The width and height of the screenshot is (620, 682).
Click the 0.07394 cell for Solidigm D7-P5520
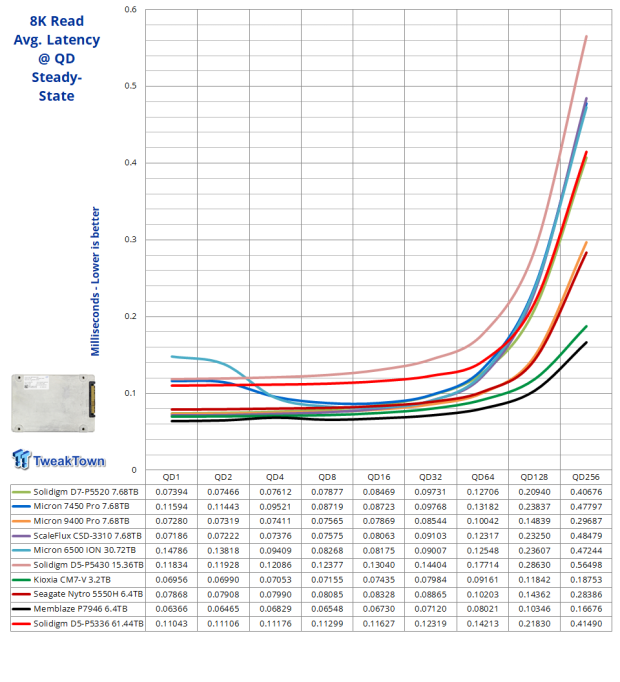pyautogui.click(x=171, y=492)
